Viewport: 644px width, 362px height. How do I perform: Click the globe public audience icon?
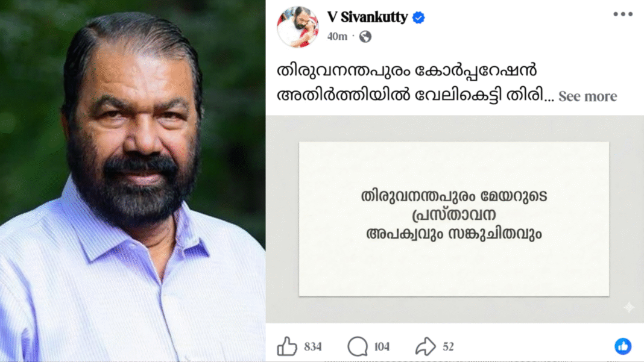(x=365, y=37)
